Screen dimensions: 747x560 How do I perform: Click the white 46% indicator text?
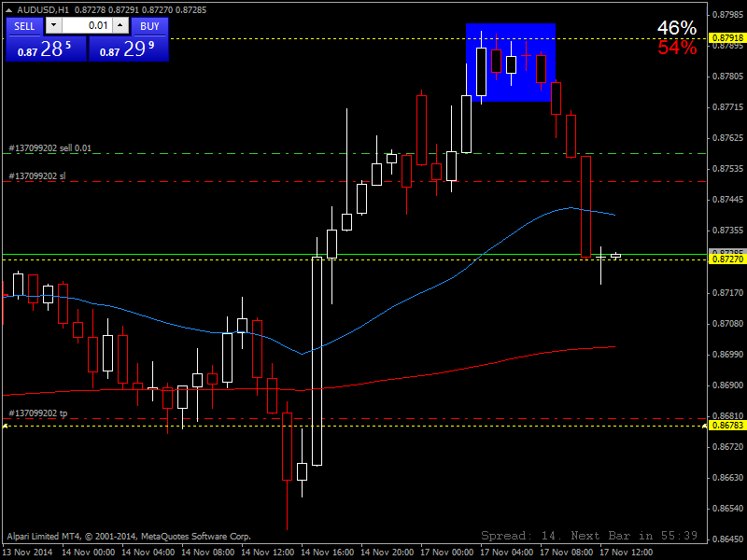click(x=676, y=28)
